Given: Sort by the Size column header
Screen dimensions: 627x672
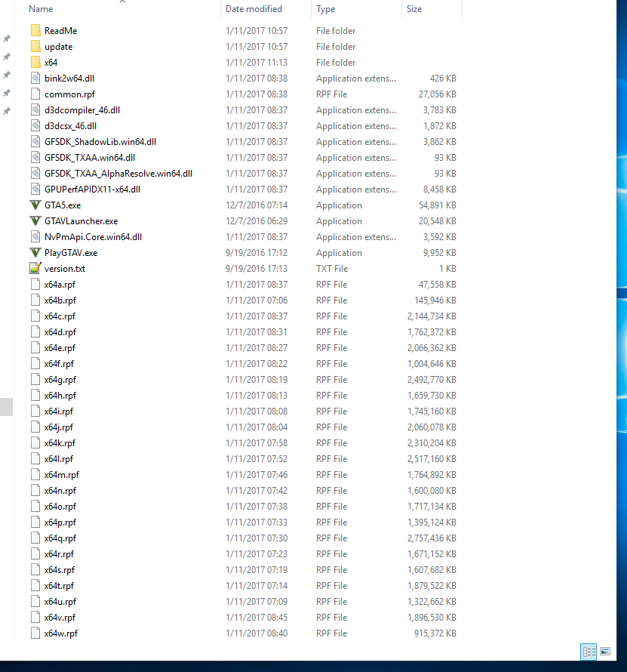Looking at the screenshot, I should pos(414,9).
